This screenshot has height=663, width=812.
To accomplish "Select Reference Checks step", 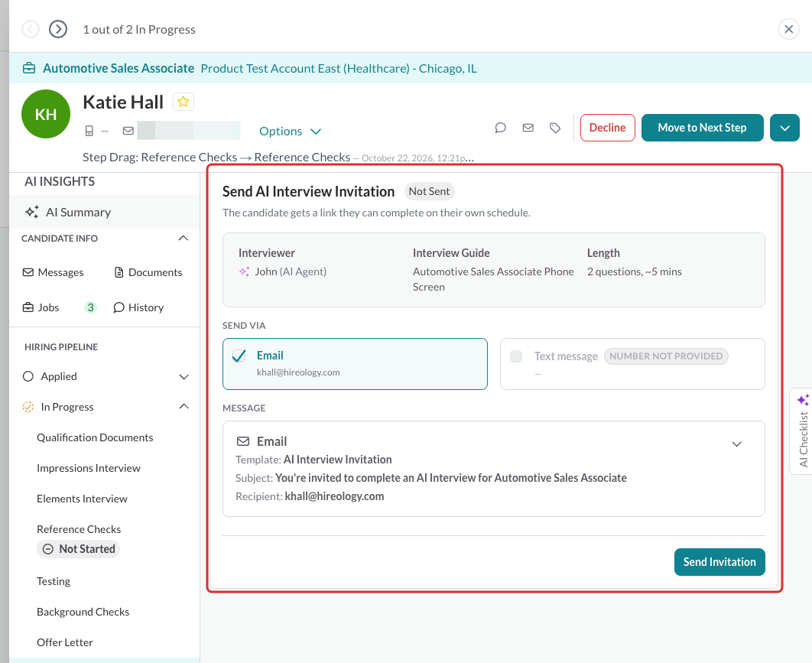I will coord(79,529).
